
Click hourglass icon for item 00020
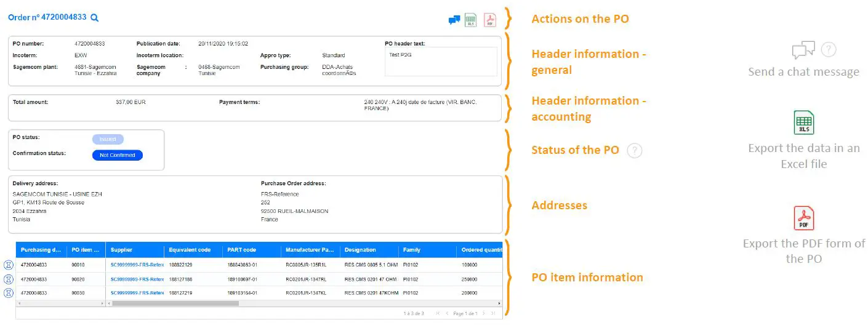coord(9,279)
